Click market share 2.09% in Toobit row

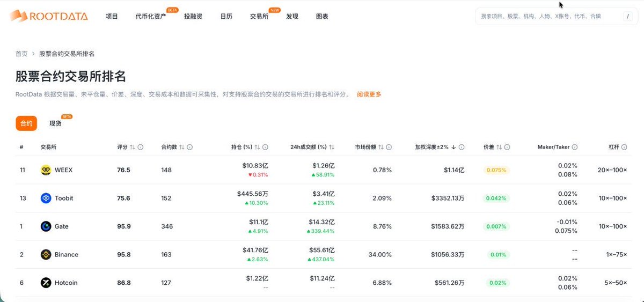(x=382, y=198)
